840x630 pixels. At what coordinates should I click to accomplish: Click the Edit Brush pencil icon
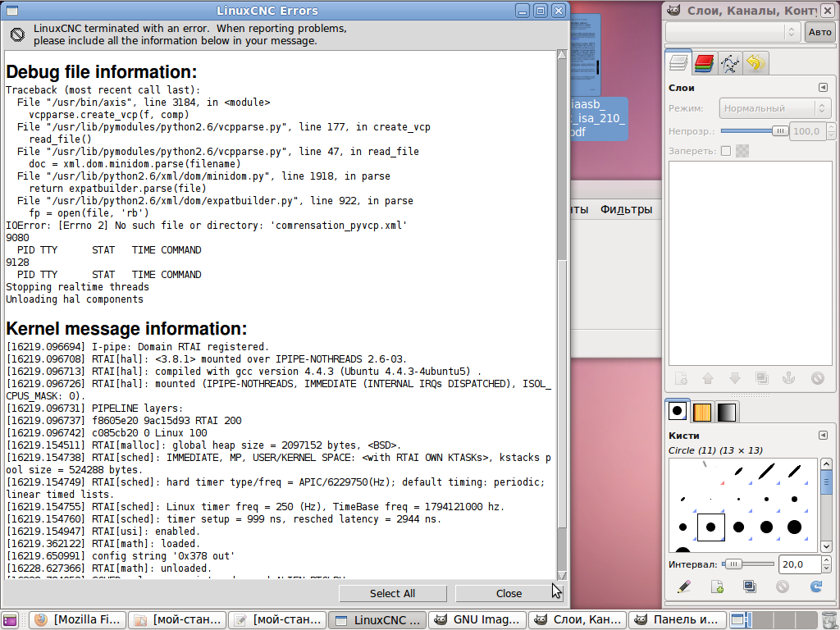[683, 587]
